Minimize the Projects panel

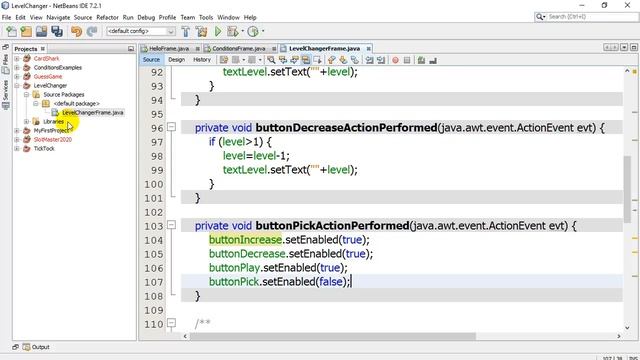click(131, 49)
